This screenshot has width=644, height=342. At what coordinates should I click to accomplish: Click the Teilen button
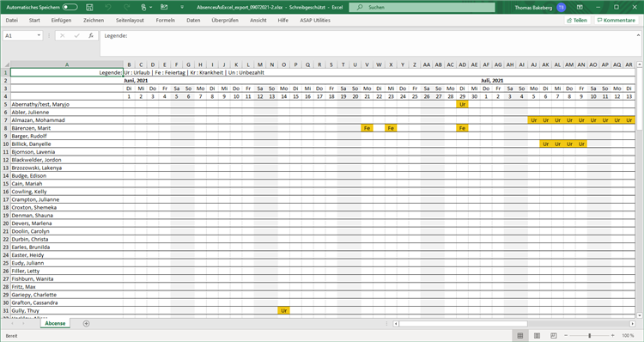coord(577,20)
